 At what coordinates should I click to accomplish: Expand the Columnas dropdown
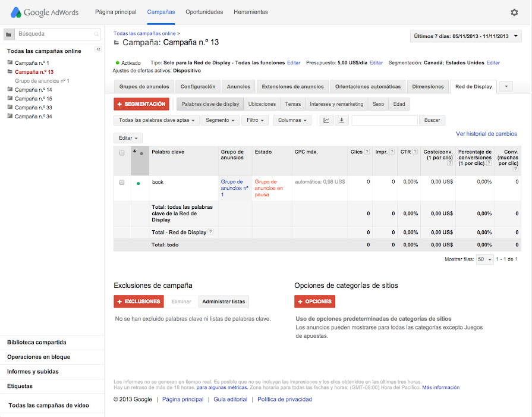[292, 120]
